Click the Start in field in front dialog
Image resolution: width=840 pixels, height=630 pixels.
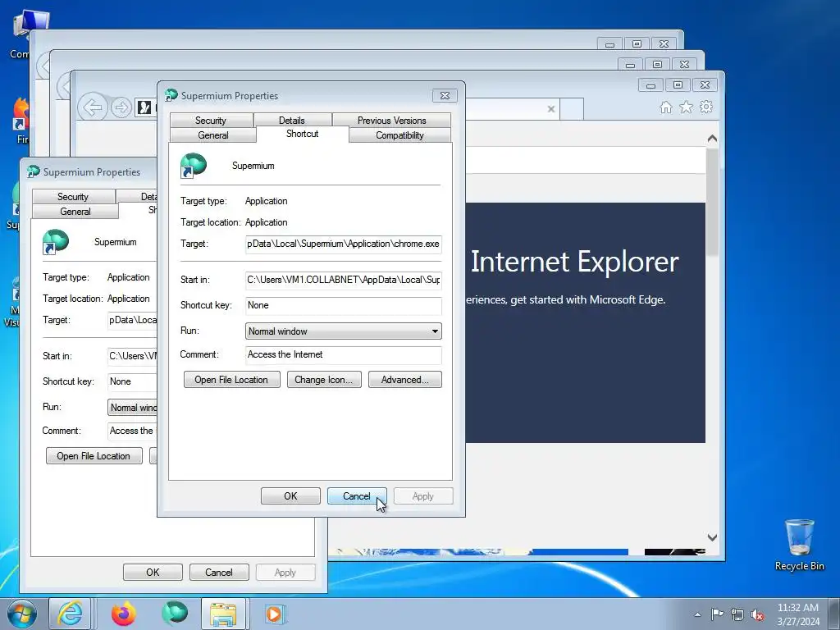click(344, 280)
